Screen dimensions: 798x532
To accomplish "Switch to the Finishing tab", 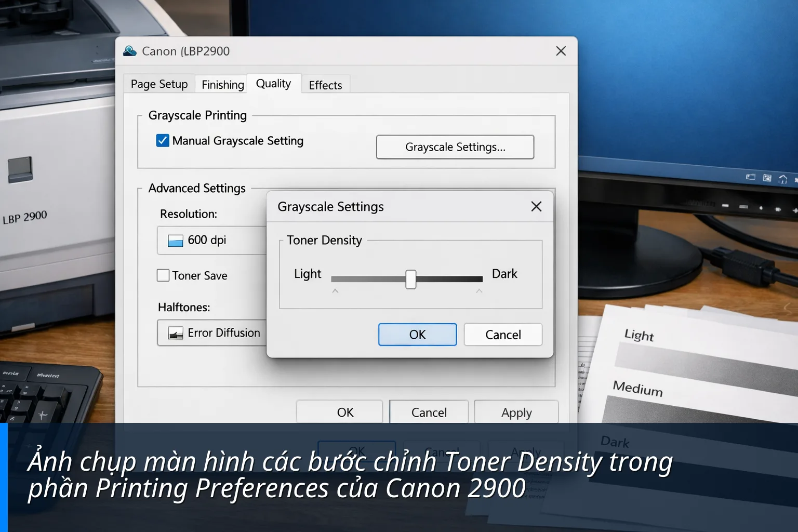I will (x=223, y=85).
